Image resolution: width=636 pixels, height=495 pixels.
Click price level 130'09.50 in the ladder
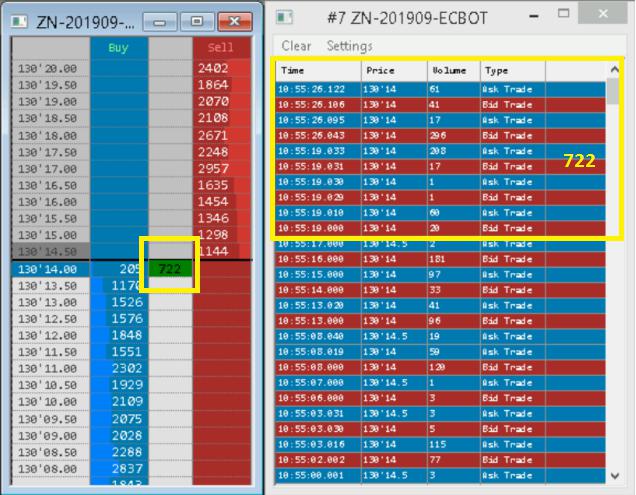click(x=50, y=419)
